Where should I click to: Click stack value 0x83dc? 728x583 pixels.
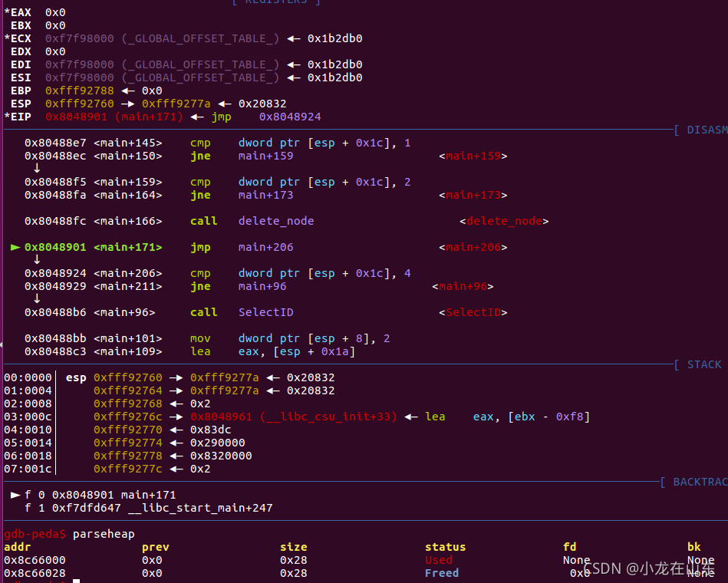pyautogui.click(x=210, y=430)
